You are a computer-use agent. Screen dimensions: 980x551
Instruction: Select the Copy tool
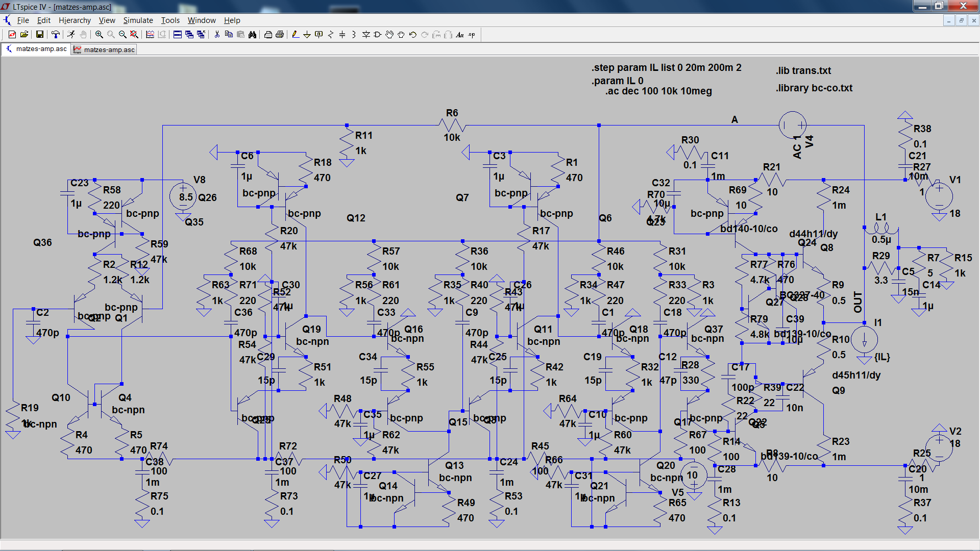[229, 35]
